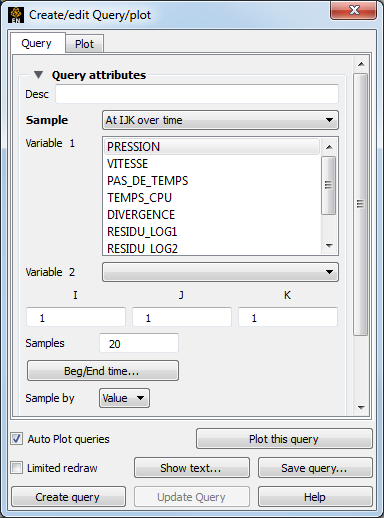
Task: Click the I index input field
Action: (x=76, y=317)
